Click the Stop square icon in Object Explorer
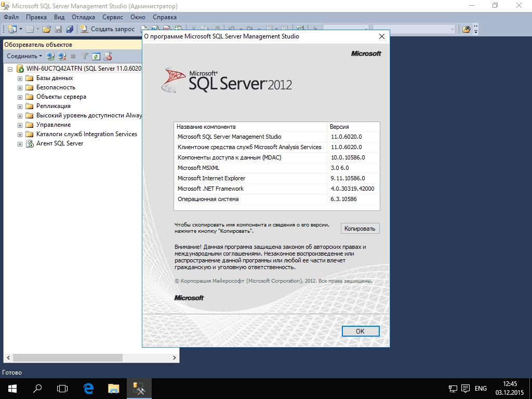The height and width of the screenshot is (399, 532). 73,56
